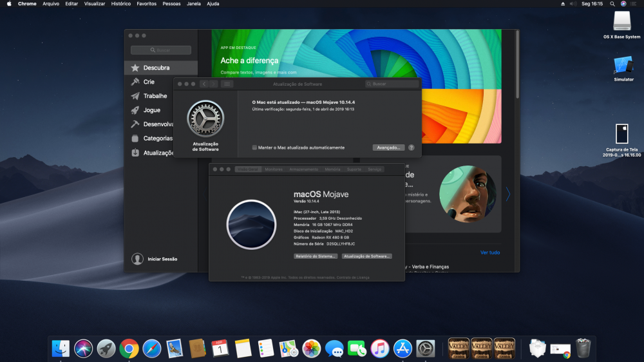644x362 pixels.
Task: Launch Siri from the Dock
Action: coord(83,348)
